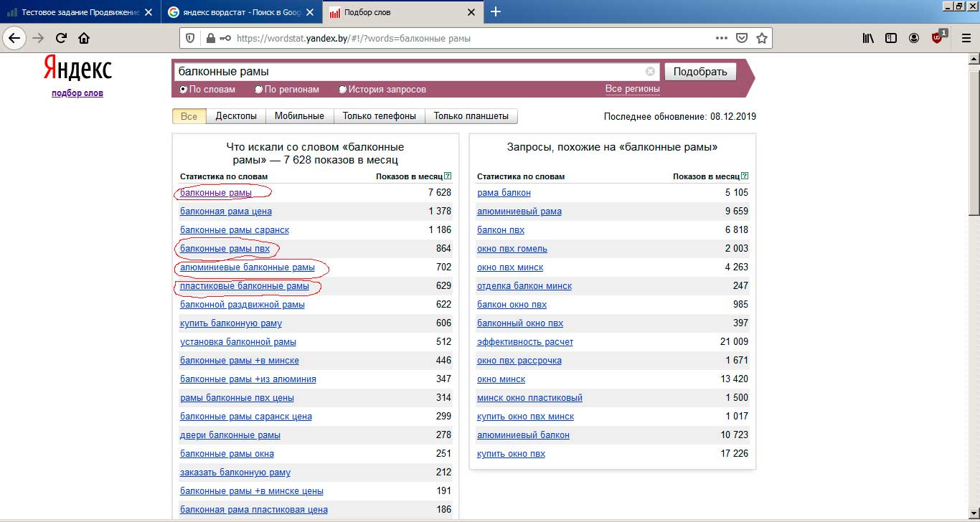This screenshot has height=522, width=980.
Task: Close the Подбор слов tab
Action: coord(471,12)
